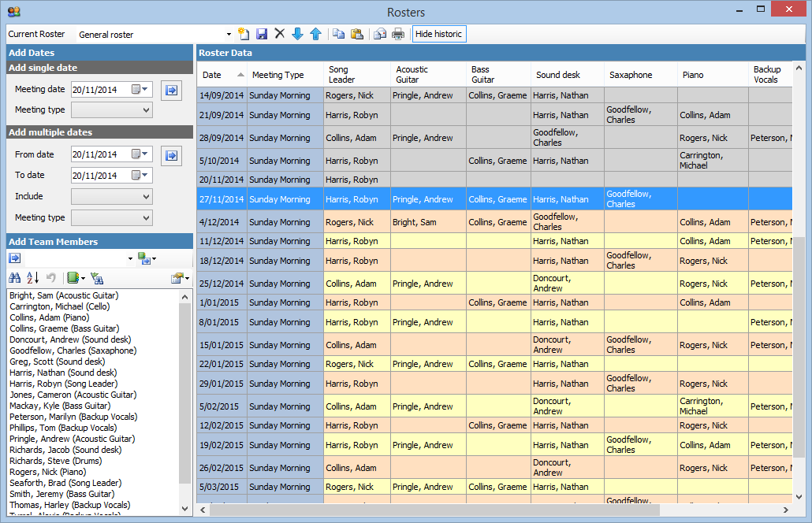Select Carrington, Michael (Cello) in team list
Image resolution: width=812 pixels, height=523 pixels.
60,306
